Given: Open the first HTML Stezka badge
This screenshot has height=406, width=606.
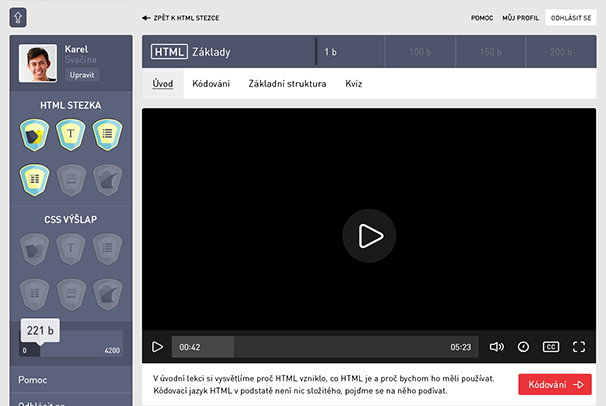Looking at the screenshot, I should click(x=34, y=133).
